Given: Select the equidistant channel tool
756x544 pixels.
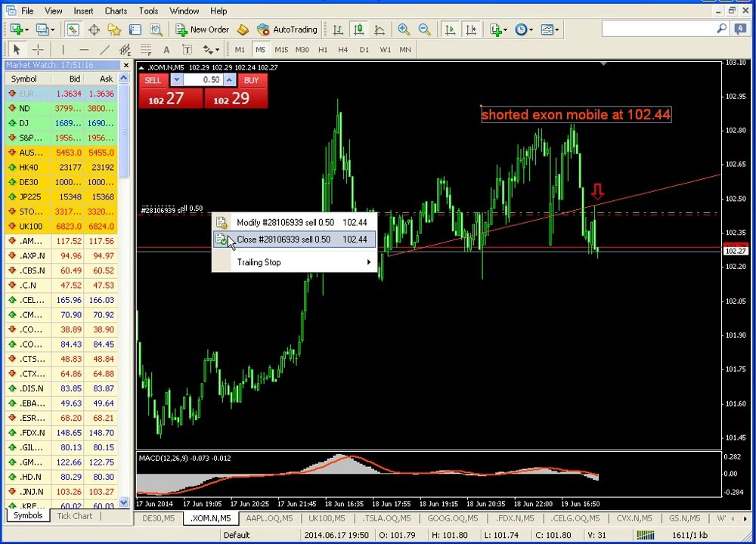Looking at the screenshot, I should click(125, 50).
